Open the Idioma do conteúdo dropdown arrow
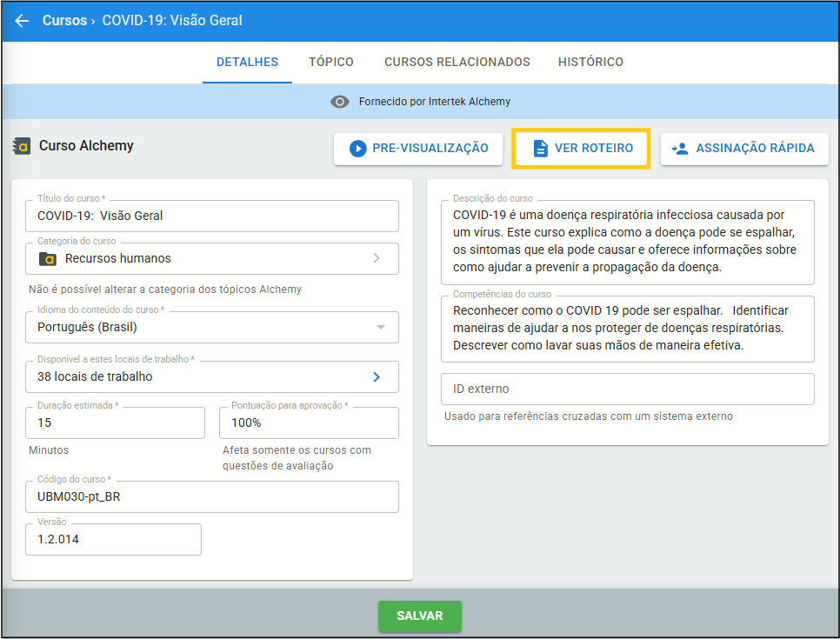 click(380, 328)
